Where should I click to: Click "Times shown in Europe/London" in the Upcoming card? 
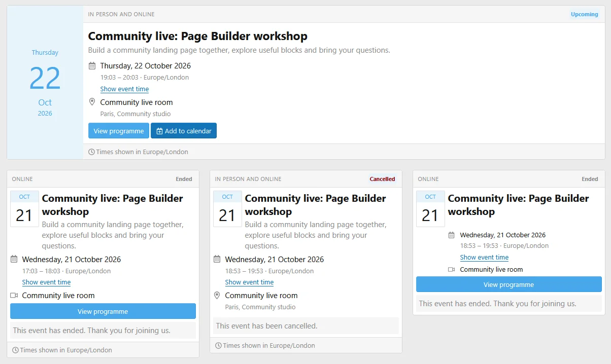coord(142,152)
